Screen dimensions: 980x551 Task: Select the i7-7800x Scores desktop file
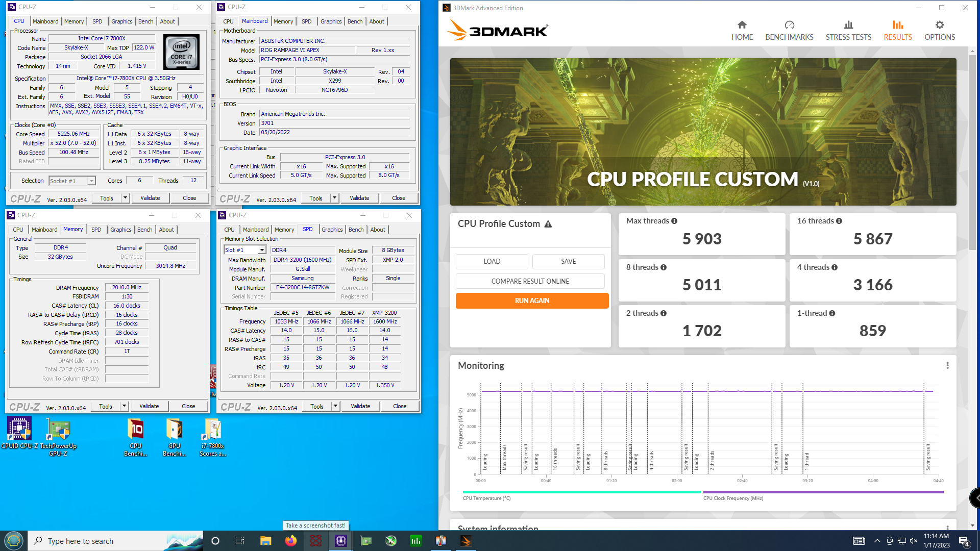tap(212, 437)
